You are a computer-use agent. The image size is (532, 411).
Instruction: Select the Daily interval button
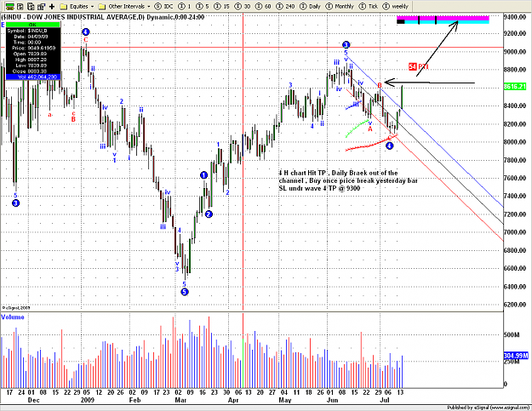[311, 6]
